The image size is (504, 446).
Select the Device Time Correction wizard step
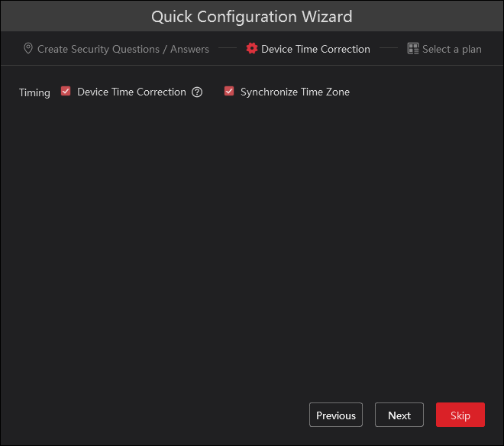(308, 49)
